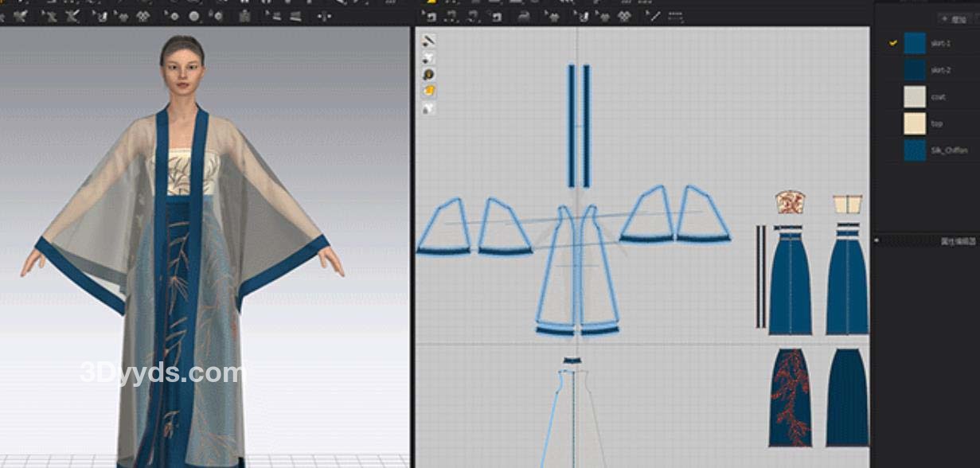
Task: Click the round tape-measure icon in 2D vertical toolbar
Action: [x=429, y=74]
